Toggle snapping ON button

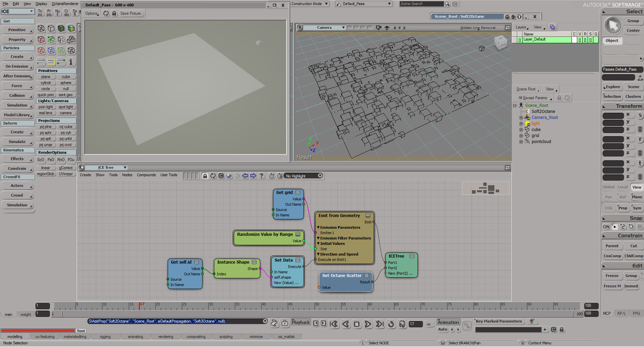pyautogui.click(x=606, y=227)
